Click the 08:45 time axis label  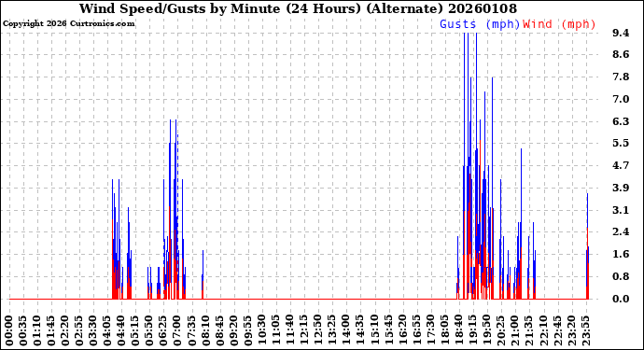tap(219, 331)
